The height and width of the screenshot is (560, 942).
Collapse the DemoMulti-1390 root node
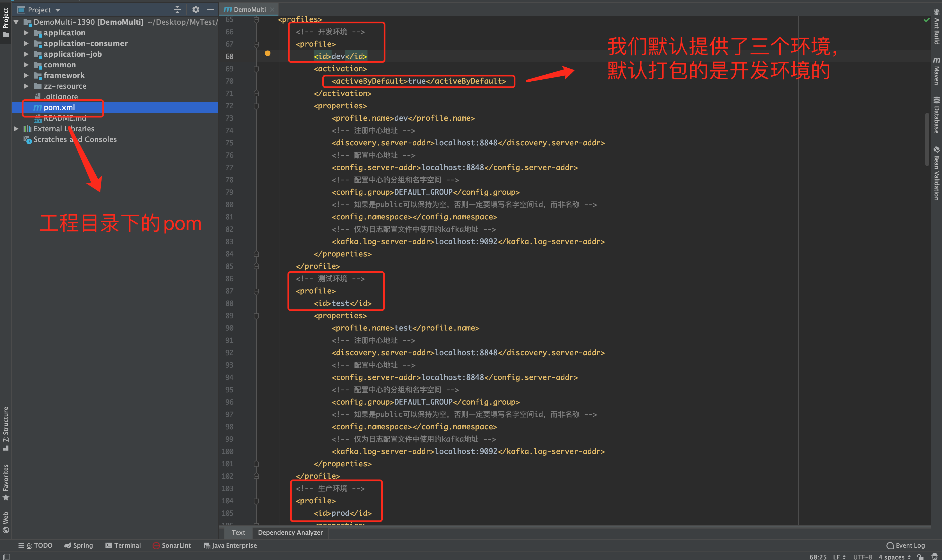[x=16, y=22]
